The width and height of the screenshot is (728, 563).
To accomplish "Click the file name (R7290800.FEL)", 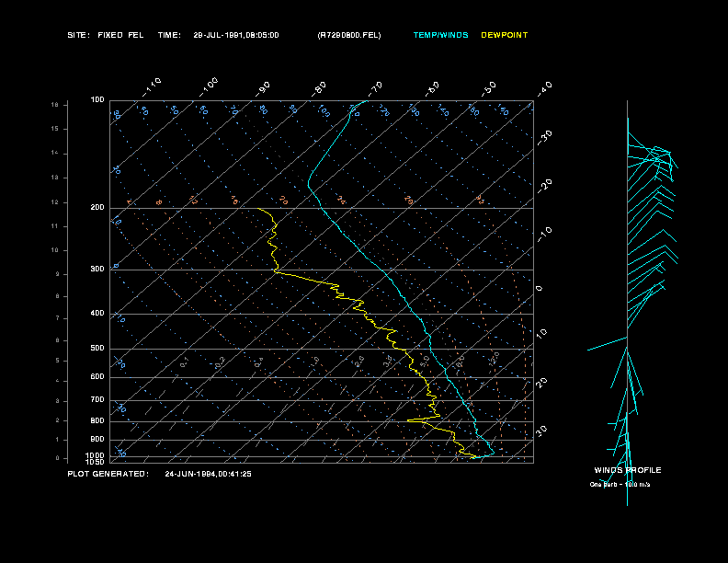I will pyautogui.click(x=348, y=35).
